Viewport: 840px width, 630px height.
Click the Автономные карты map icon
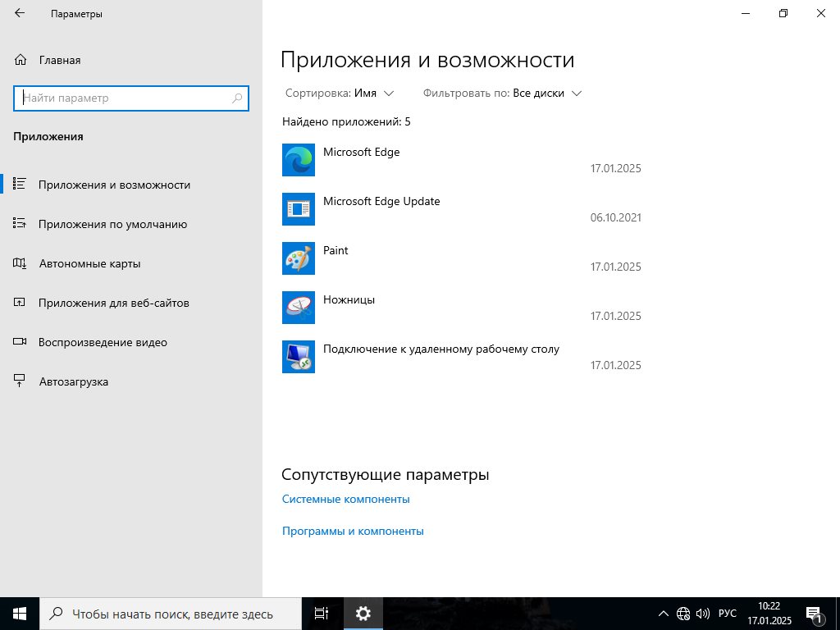[x=20, y=263]
